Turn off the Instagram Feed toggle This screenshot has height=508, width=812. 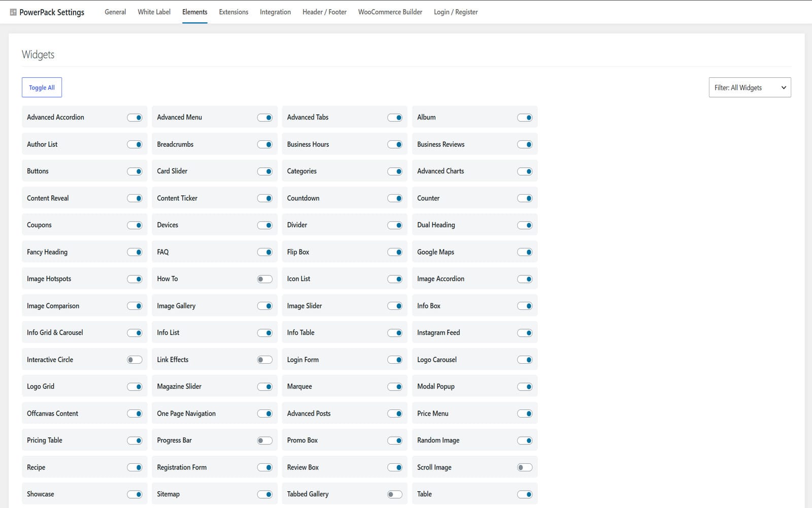525,333
